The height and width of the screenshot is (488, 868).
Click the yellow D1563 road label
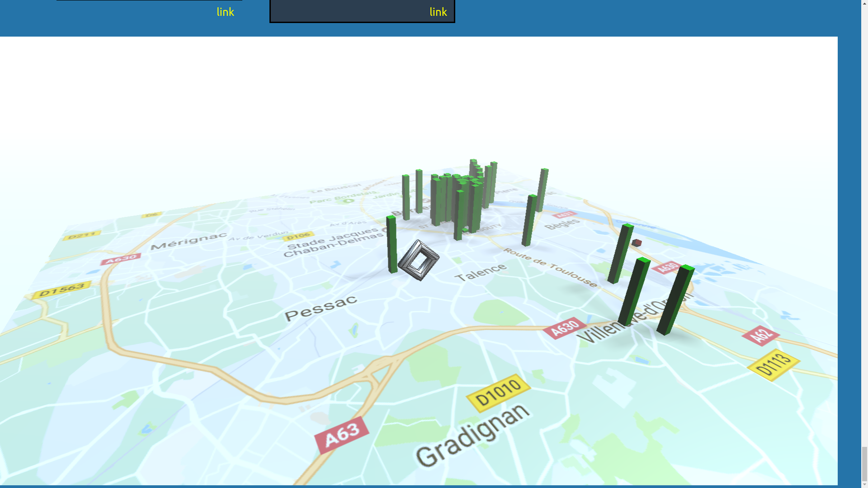pyautogui.click(x=62, y=290)
